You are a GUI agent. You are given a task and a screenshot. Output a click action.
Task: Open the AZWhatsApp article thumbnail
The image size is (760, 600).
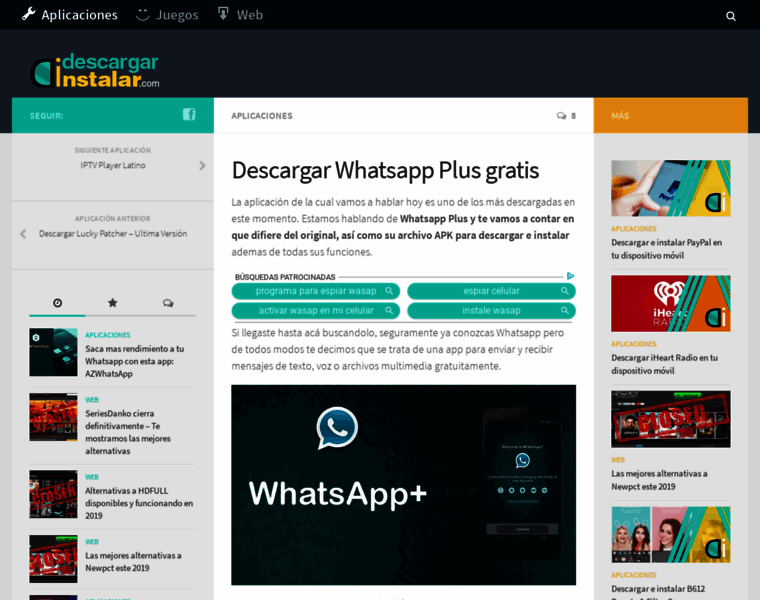click(x=53, y=352)
